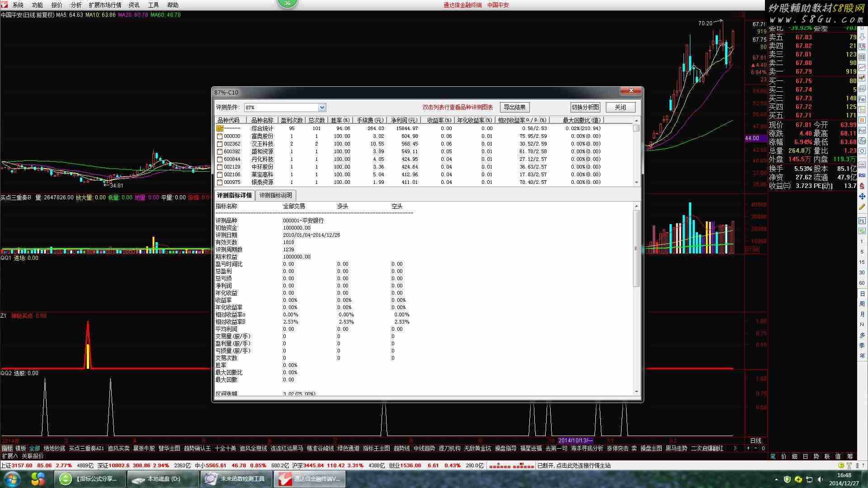Click the F10 icon in right sidebar
The image size is (868, 488).
click(x=862, y=99)
